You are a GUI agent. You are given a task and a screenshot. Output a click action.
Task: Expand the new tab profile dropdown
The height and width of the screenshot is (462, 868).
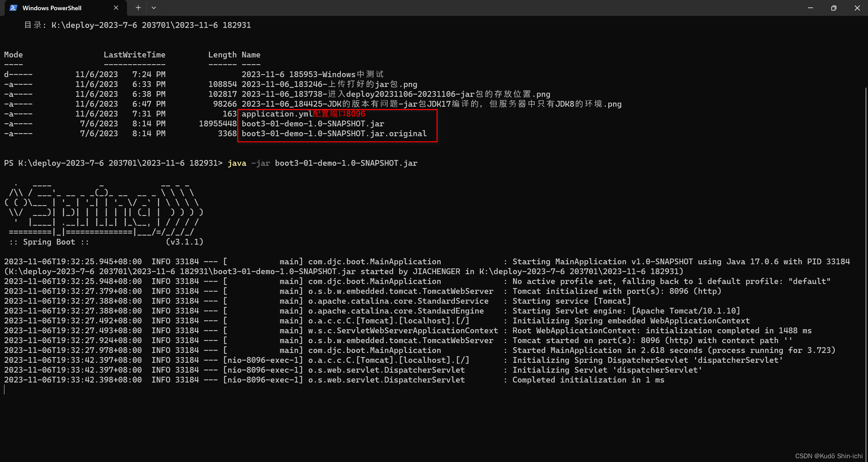click(154, 7)
